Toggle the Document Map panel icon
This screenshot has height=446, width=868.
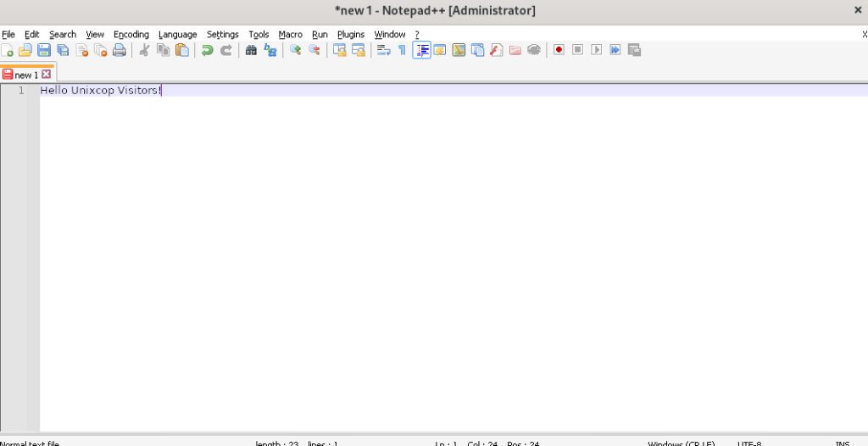point(459,50)
